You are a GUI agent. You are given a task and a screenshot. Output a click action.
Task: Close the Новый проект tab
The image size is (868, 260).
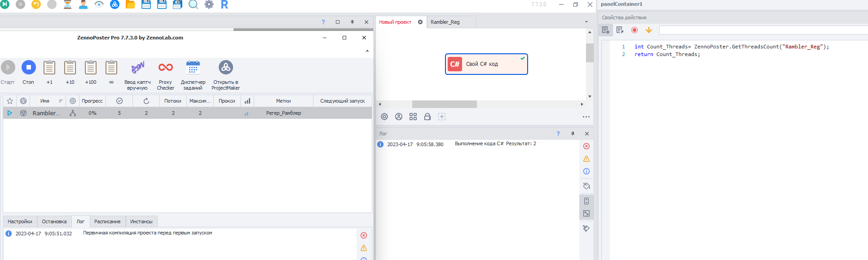[420, 22]
